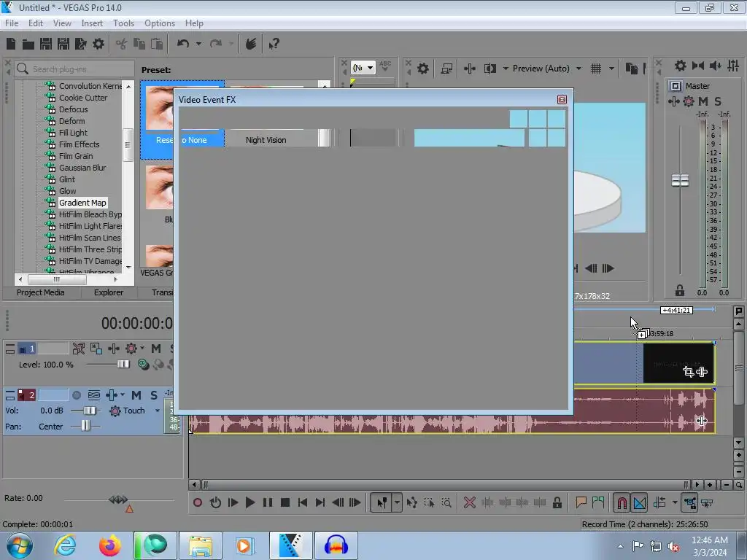The height and width of the screenshot is (560, 747).
Task: Open the Auto Ripple dropdown arrow
Action: click(x=675, y=503)
